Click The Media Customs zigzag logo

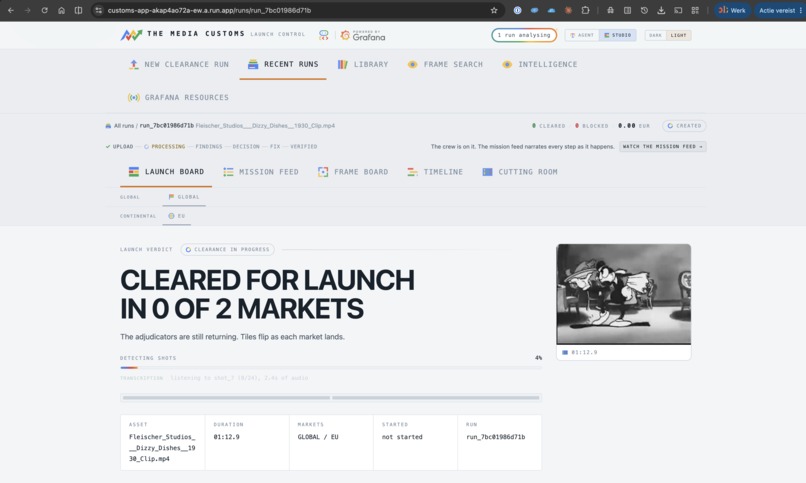coord(131,35)
